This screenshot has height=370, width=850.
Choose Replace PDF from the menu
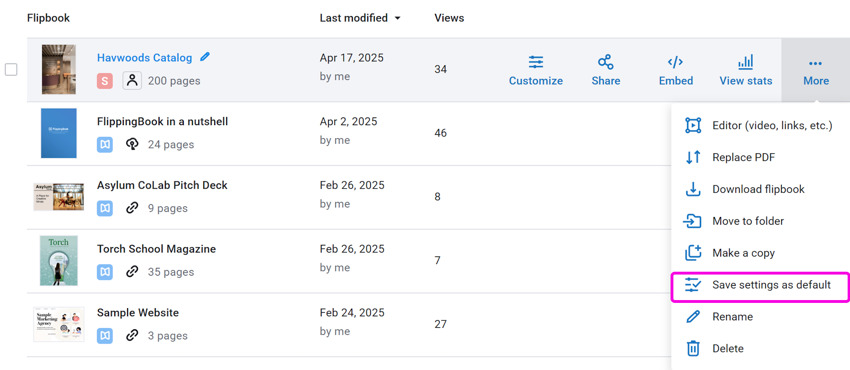[x=743, y=158]
